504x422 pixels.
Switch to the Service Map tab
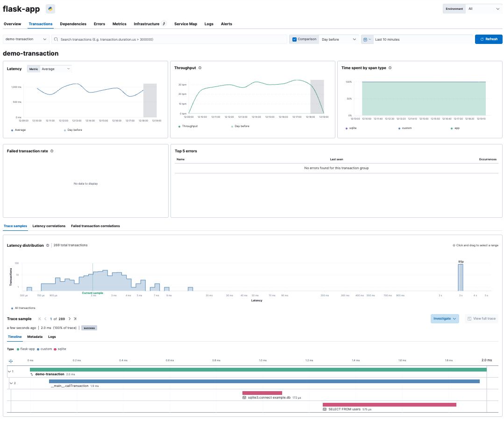tap(185, 24)
